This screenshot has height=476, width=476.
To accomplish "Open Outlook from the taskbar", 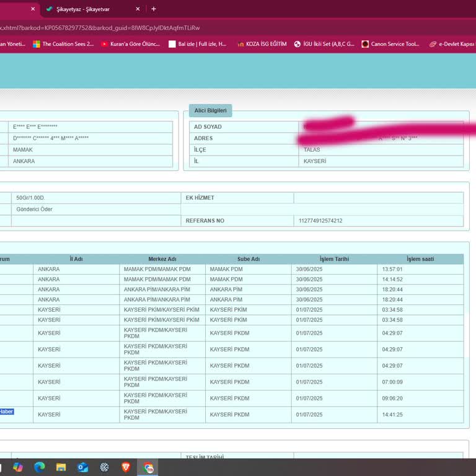I will tap(82, 467).
